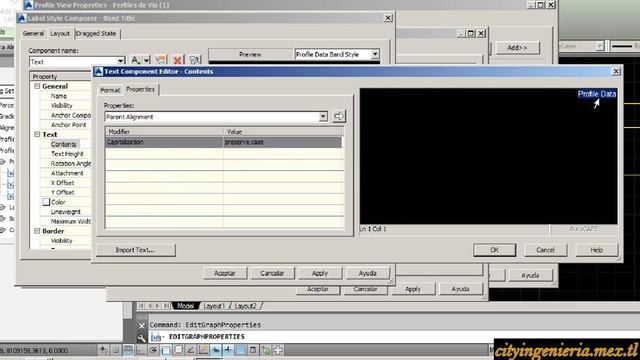Switch to the Format tab
The width and height of the screenshot is (640, 360).
click(x=110, y=90)
